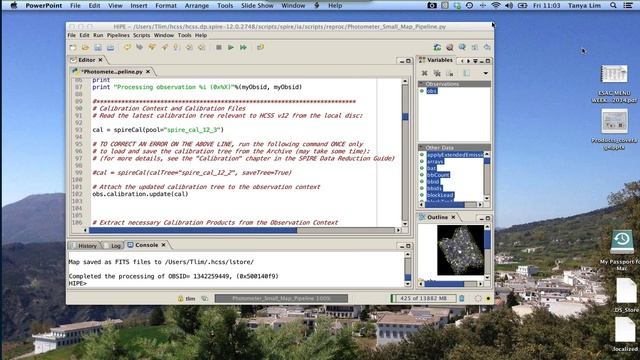The image size is (640, 360).
Task: Switch to the Log tab
Action: (116, 246)
